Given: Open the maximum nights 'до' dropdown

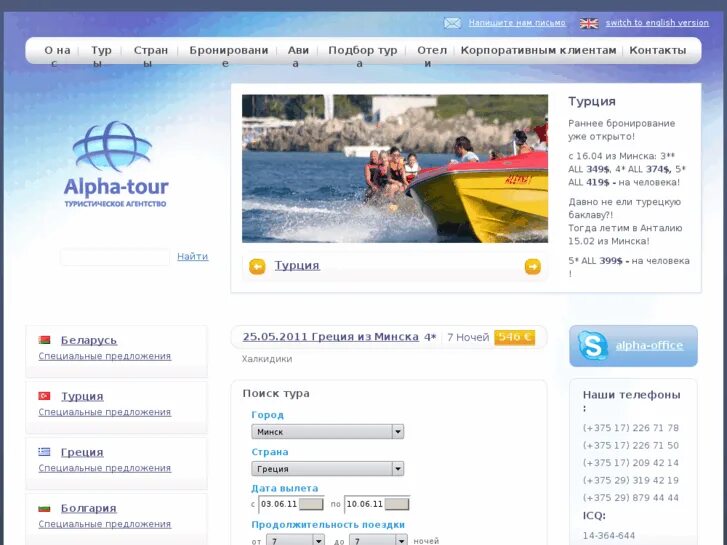Looking at the screenshot, I should click(378, 540).
